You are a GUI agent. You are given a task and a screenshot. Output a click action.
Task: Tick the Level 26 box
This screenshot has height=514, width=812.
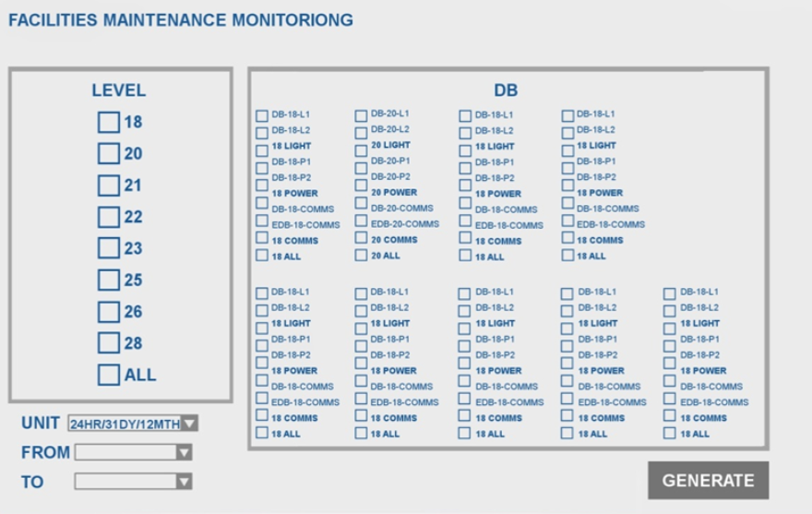pos(109,312)
